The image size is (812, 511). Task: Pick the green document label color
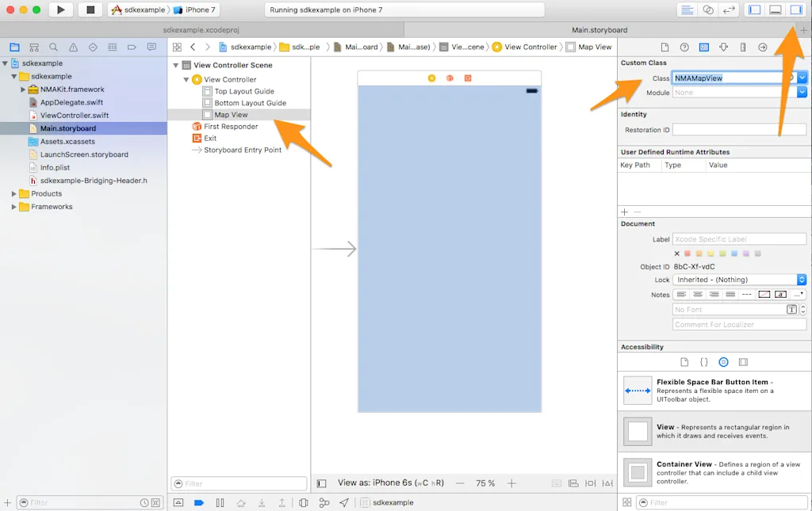pyautogui.click(x=722, y=254)
